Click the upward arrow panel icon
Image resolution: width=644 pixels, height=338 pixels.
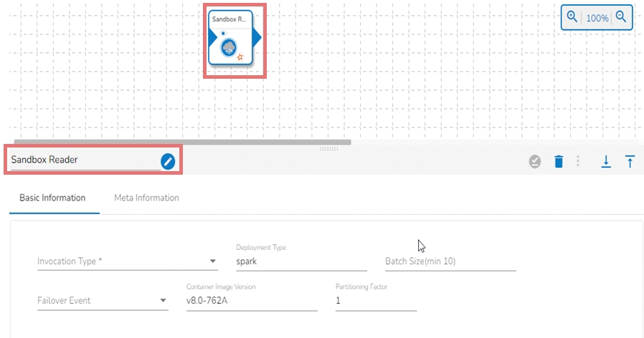630,162
